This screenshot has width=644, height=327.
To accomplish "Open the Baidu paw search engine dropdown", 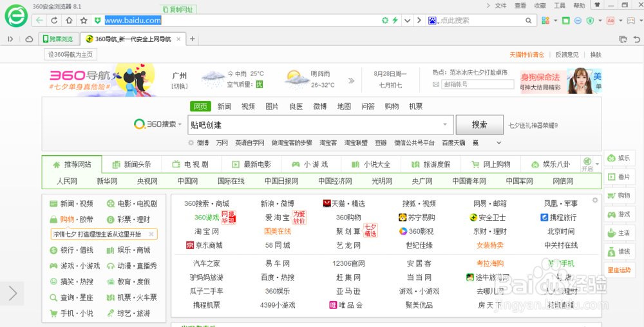I will (x=432, y=20).
